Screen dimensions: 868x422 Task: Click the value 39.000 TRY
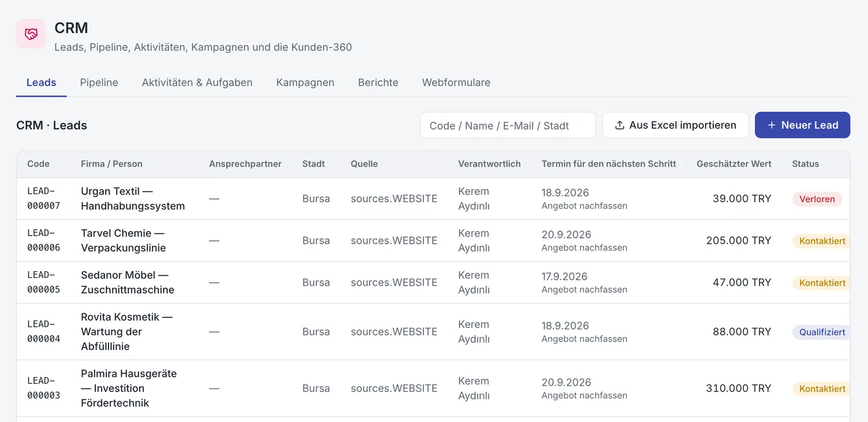pyautogui.click(x=742, y=198)
